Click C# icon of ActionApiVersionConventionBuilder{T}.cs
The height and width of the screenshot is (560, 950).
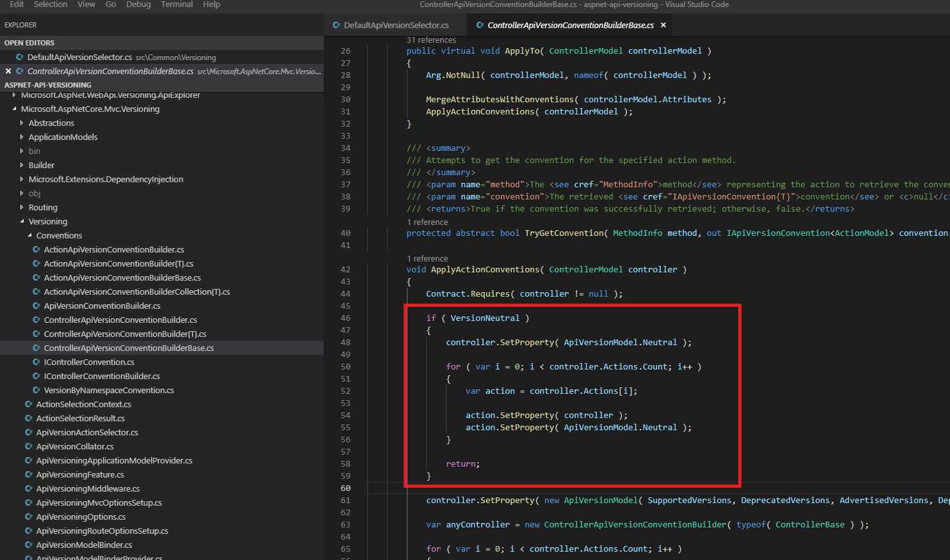[x=36, y=263]
